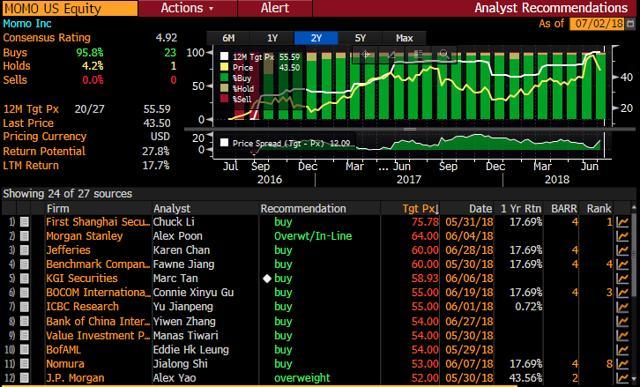Image resolution: width=640 pixels, height=387 pixels.
Task: Toggle the Price series legend checkbox
Action: pos(224,67)
